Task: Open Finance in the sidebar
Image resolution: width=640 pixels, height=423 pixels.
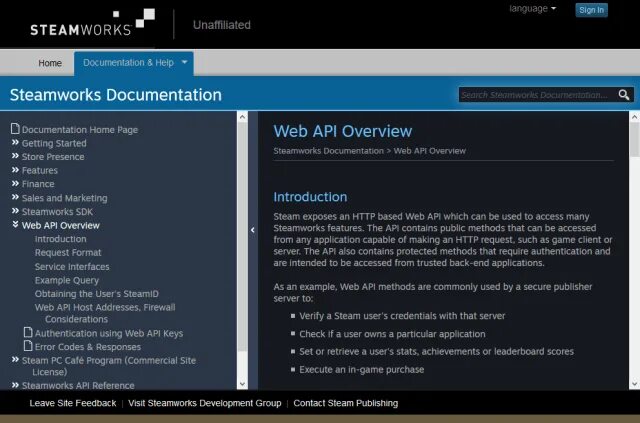Action: click(38, 184)
